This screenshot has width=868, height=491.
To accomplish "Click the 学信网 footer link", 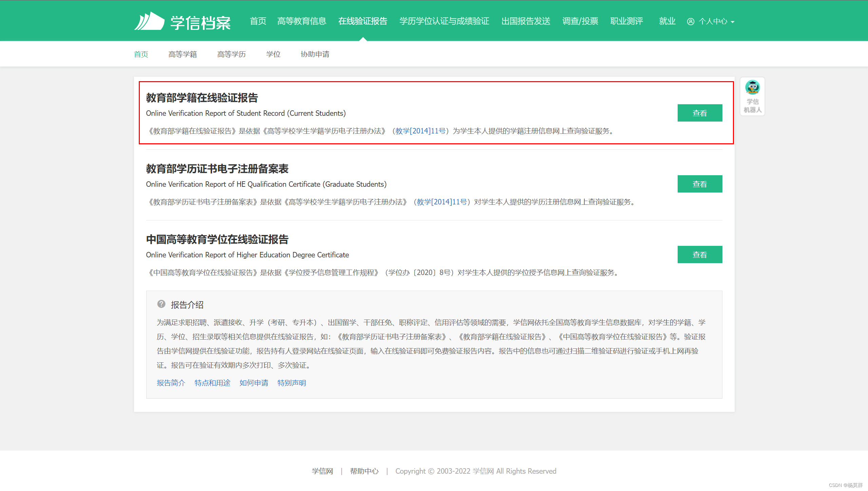I will [x=322, y=471].
